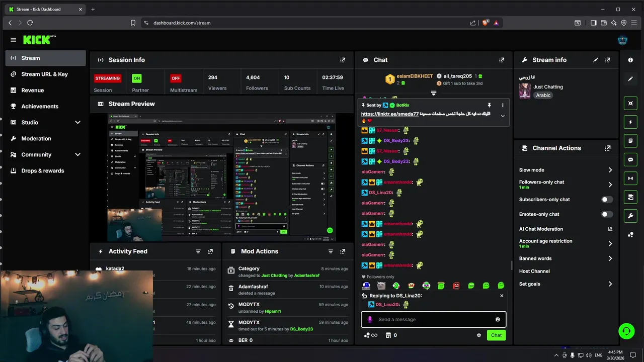Open Slow mode options chevron

tap(610, 170)
